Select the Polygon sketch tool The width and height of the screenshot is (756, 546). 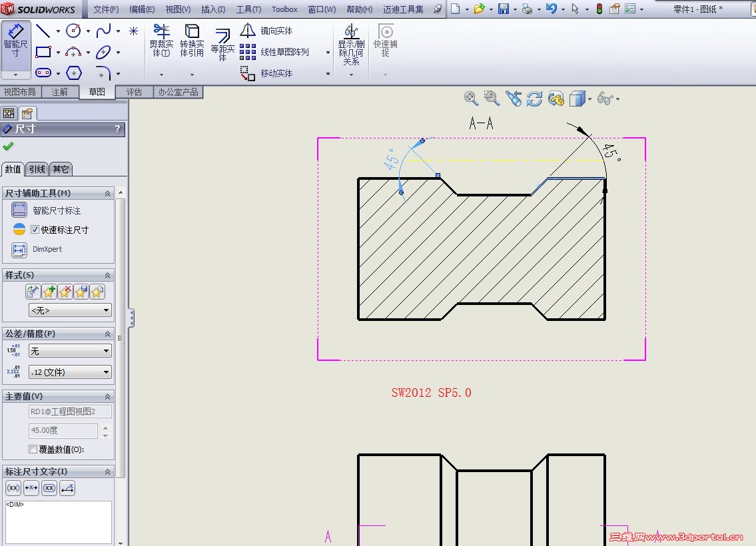[x=73, y=73]
